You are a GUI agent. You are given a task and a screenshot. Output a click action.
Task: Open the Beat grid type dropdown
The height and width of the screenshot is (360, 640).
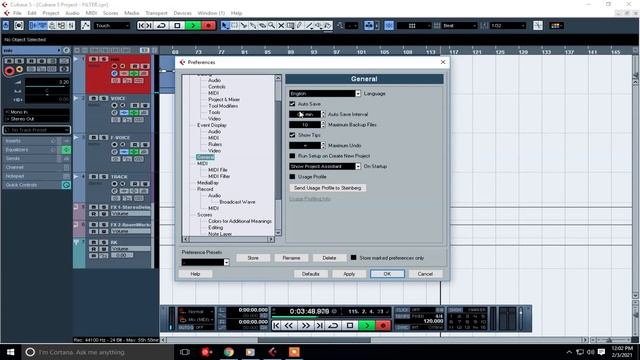point(459,26)
